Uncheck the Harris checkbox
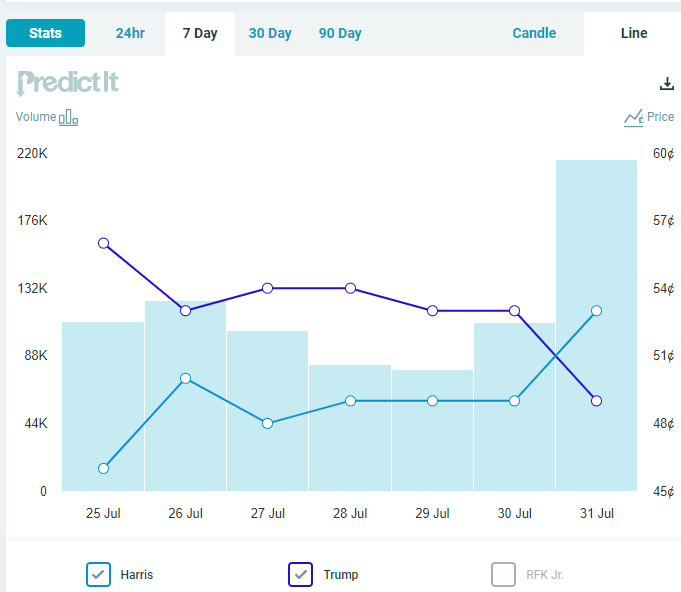The width and height of the screenshot is (681, 592). (x=98, y=574)
